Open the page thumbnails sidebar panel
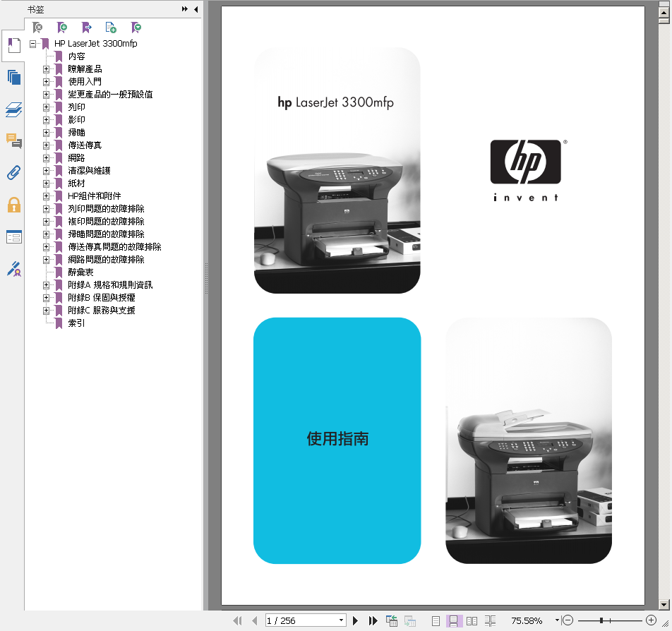 (x=13, y=78)
